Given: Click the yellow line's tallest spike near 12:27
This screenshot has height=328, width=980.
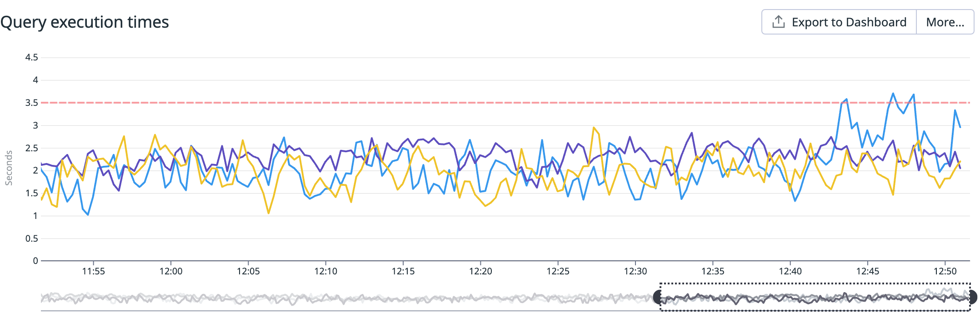Looking at the screenshot, I should tap(594, 128).
